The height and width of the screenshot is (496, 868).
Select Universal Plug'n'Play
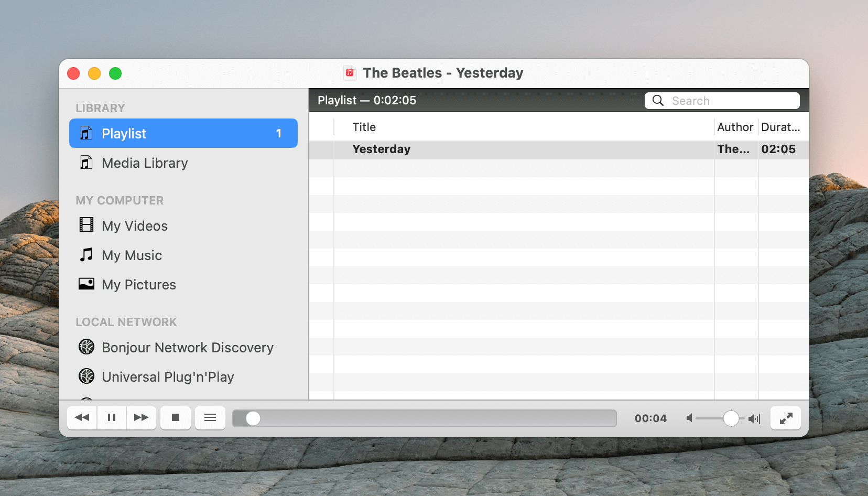click(168, 377)
